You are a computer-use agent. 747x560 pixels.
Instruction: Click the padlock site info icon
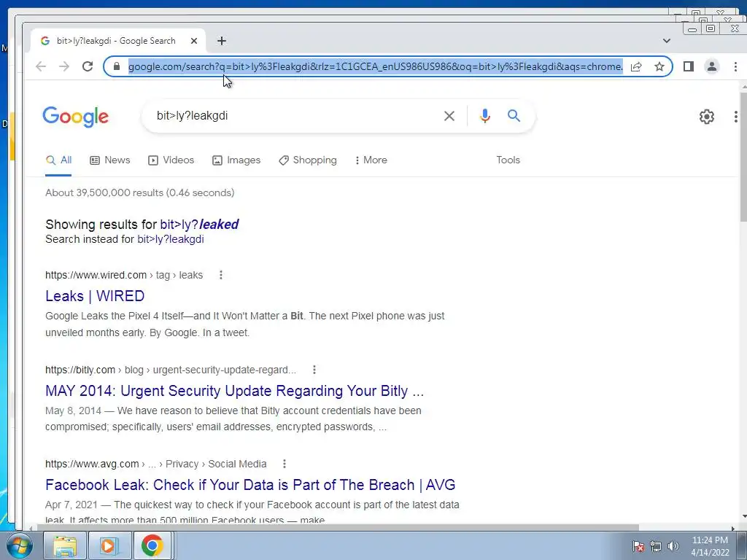coord(117,66)
